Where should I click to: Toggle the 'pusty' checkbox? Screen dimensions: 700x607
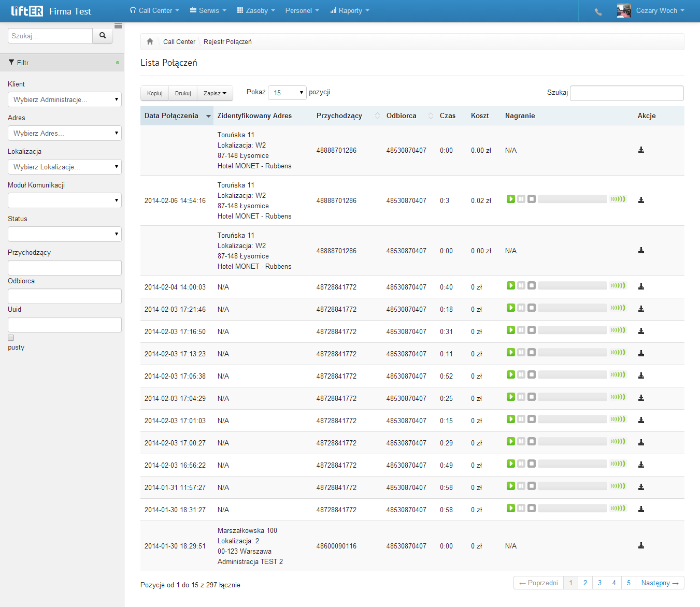11,338
